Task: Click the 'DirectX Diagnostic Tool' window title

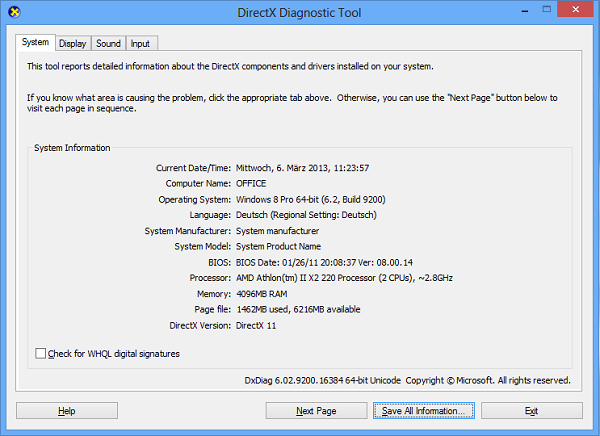Action: pos(299,13)
